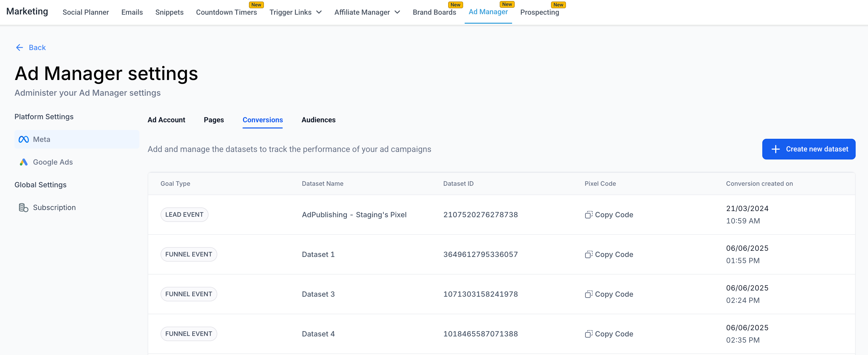
Task: Click the time 02:24 PM
Action: (743, 301)
